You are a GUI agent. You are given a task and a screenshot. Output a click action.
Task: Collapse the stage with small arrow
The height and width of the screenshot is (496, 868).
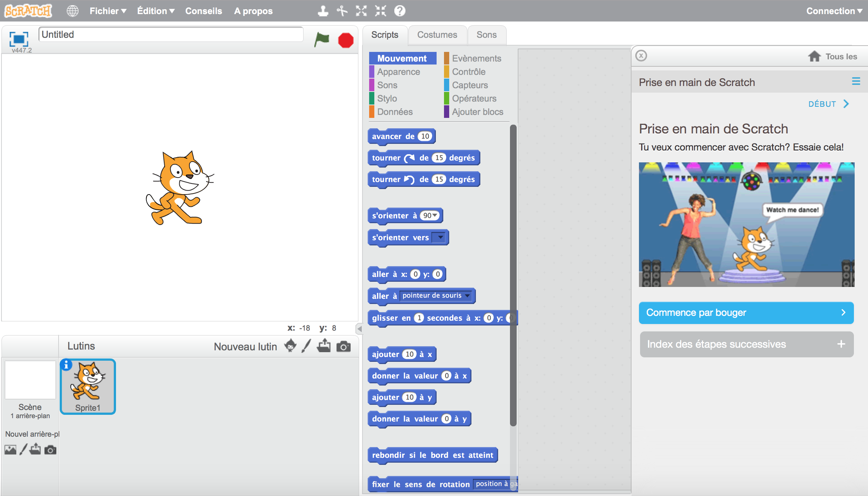pos(359,329)
